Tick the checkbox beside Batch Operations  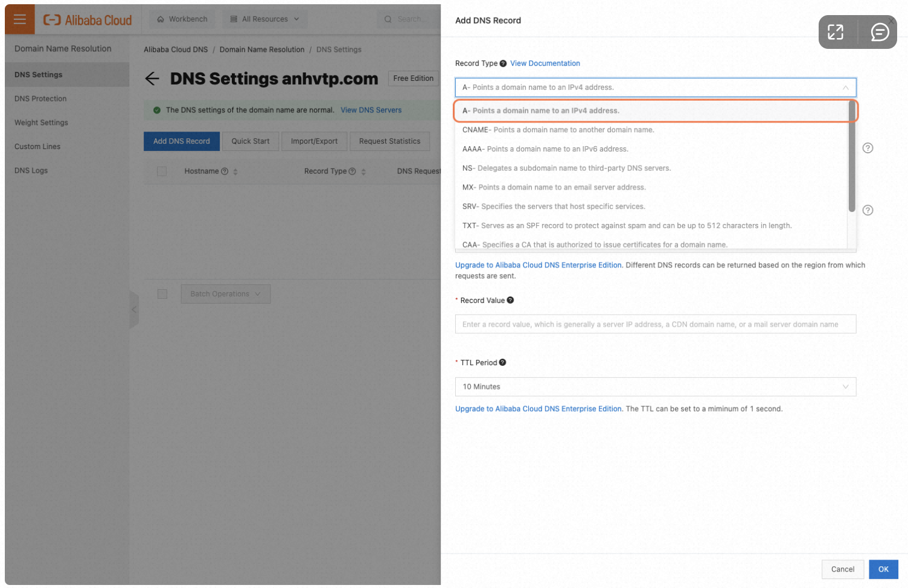162,293
